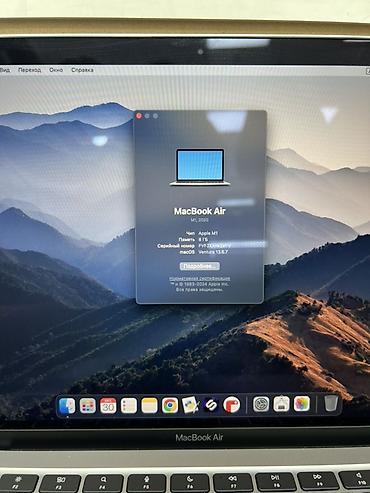The height and width of the screenshot is (493, 370).
Task: Open the Переход menu
Action: click(30, 70)
